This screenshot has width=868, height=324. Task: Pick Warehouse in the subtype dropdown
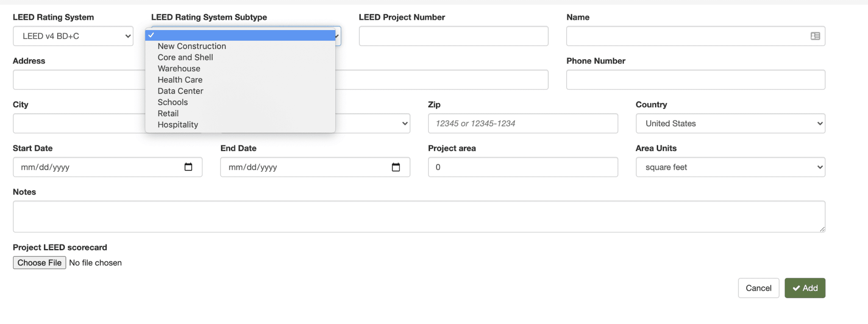tap(179, 69)
